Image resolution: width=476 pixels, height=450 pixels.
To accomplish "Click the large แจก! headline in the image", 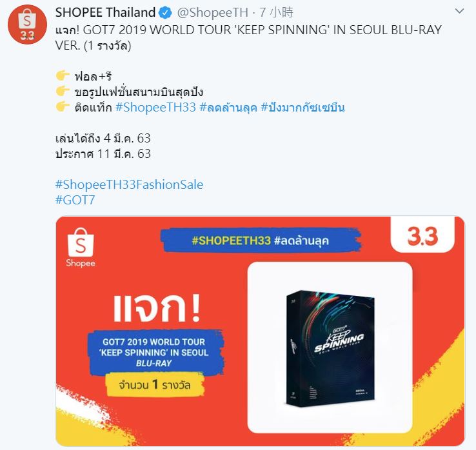I will pyautogui.click(x=157, y=308).
